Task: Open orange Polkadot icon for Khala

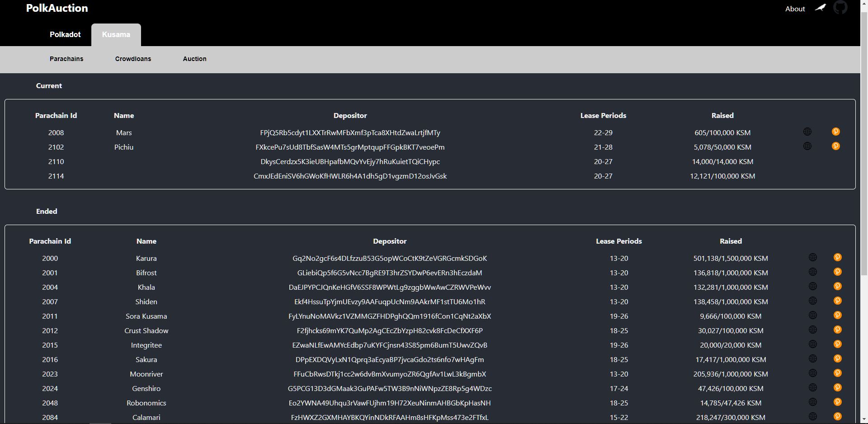Action: point(838,286)
